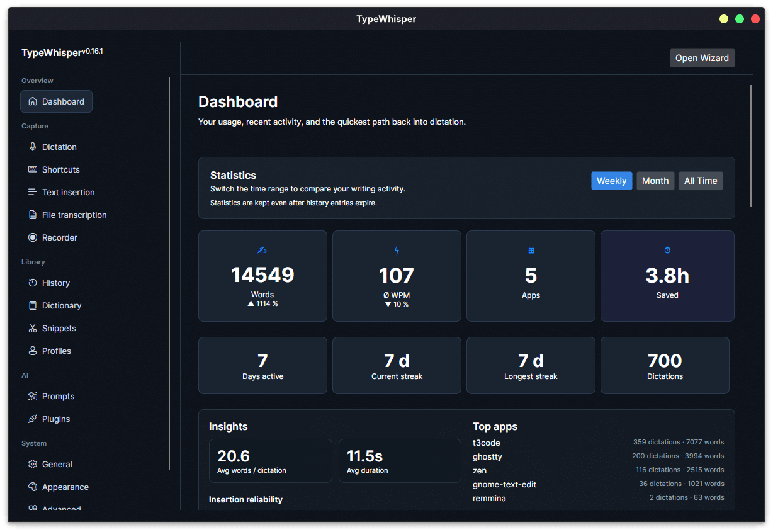Click '359 dictations · 7077 words' text
The height and width of the screenshot is (532, 773).
(x=679, y=442)
